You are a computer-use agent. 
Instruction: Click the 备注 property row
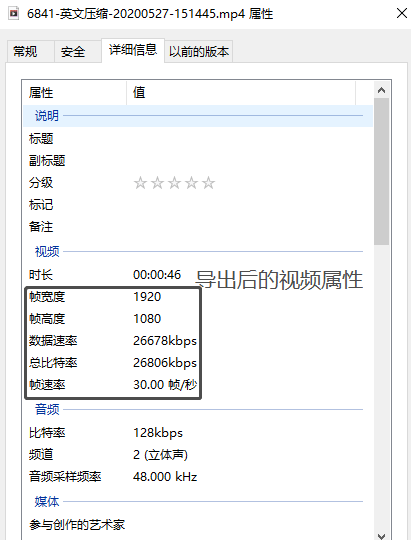[198, 227]
